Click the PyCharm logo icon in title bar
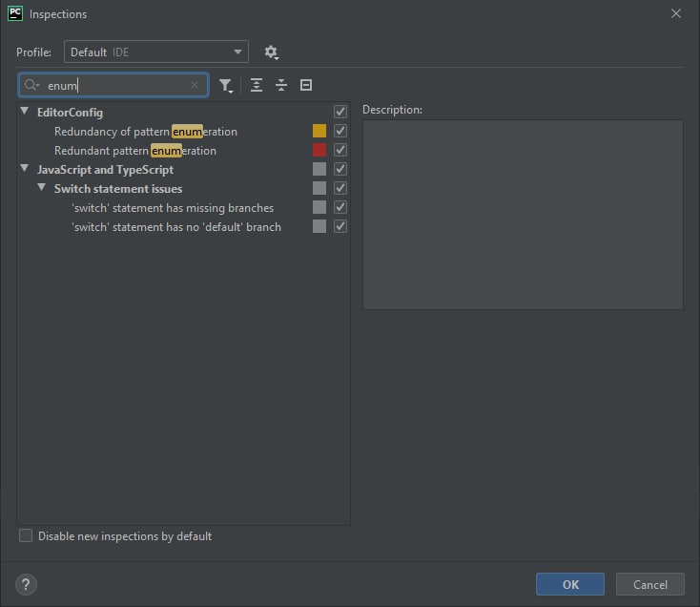The width and height of the screenshot is (700, 607). (x=14, y=14)
